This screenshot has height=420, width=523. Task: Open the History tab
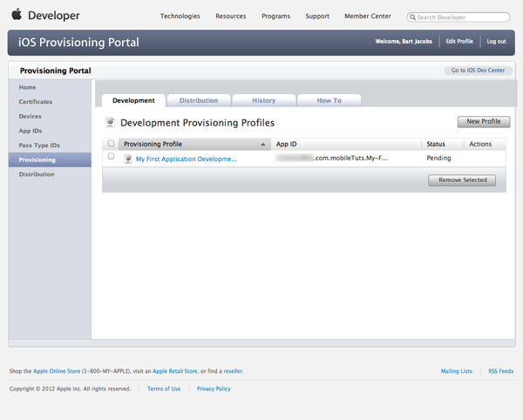click(264, 100)
